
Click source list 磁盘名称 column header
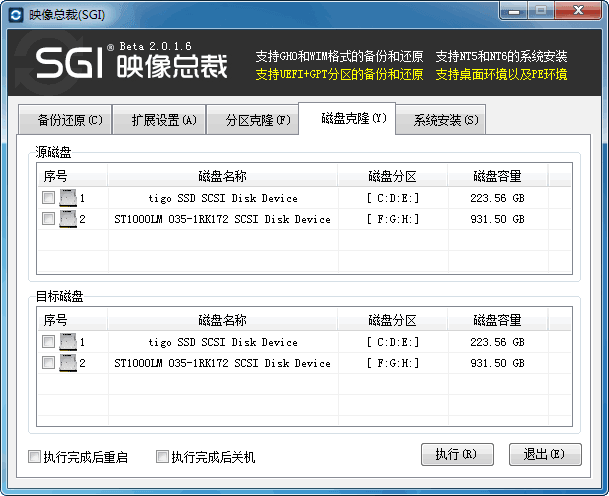coord(222,176)
